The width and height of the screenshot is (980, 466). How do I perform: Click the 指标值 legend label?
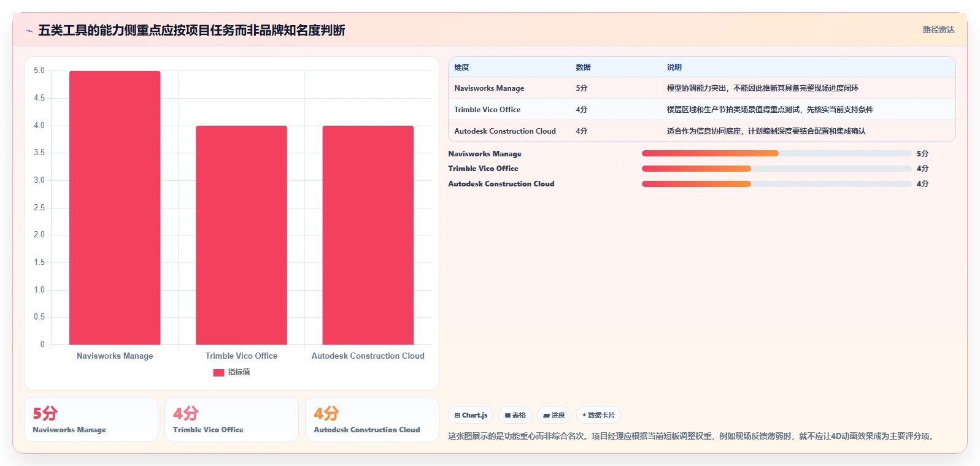[239, 372]
